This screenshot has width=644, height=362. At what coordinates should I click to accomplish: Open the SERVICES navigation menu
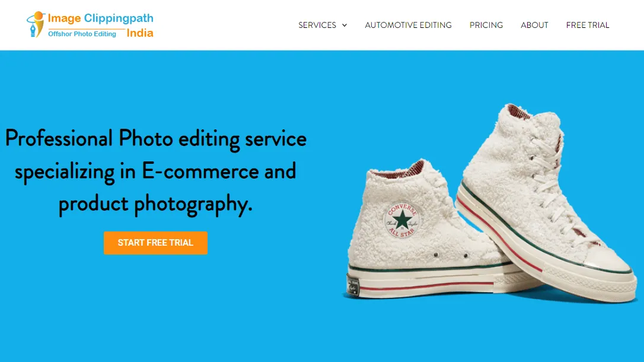coord(317,25)
